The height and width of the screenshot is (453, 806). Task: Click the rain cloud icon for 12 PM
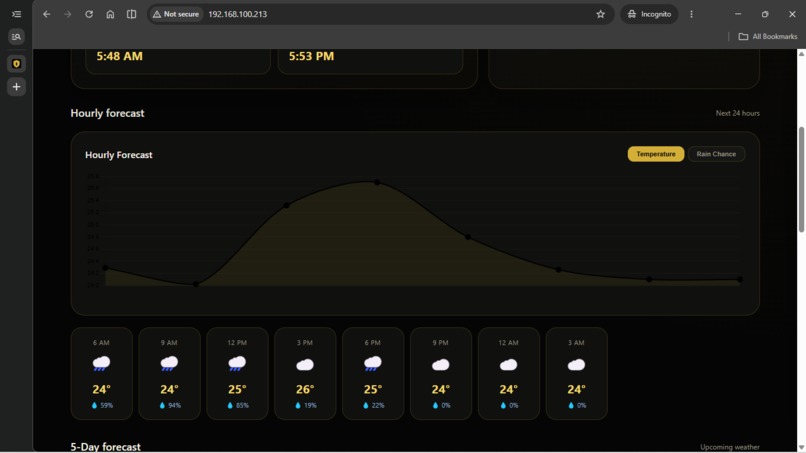click(237, 364)
